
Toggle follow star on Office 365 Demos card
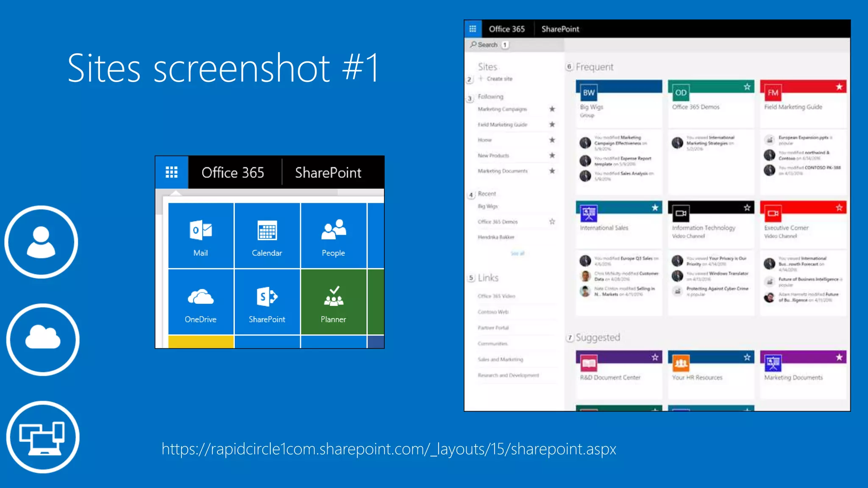pos(747,87)
